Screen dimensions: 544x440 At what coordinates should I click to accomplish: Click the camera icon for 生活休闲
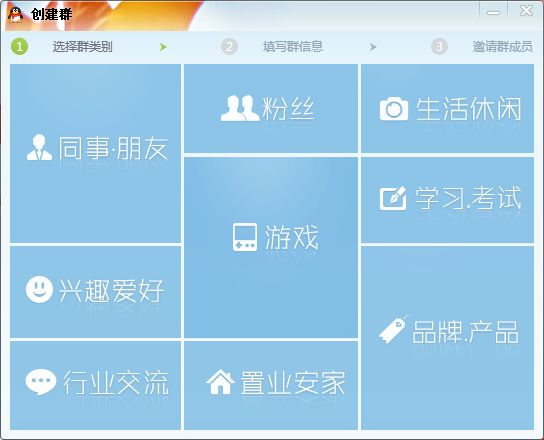pyautogui.click(x=394, y=109)
